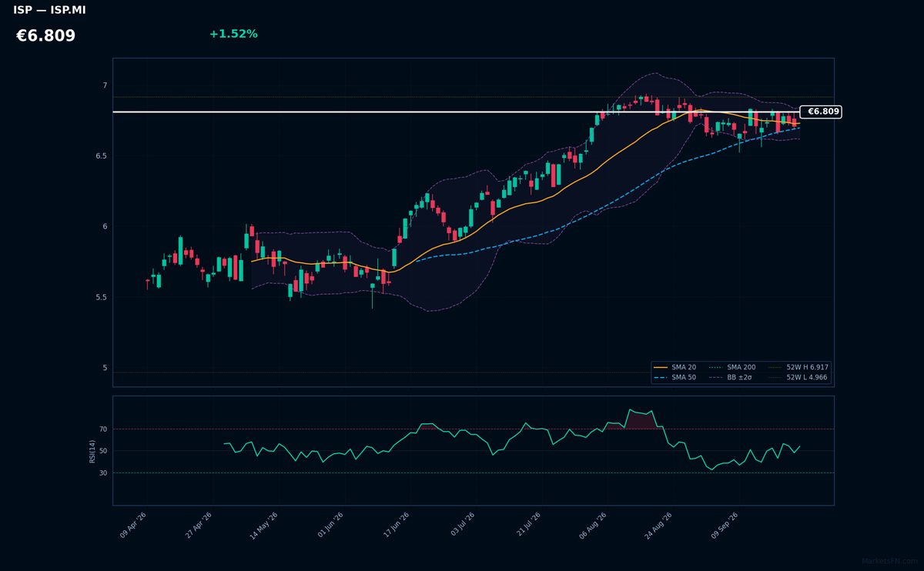Click the 01 Jun '26 date label
The height and width of the screenshot is (571, 924).
(331, 525)
